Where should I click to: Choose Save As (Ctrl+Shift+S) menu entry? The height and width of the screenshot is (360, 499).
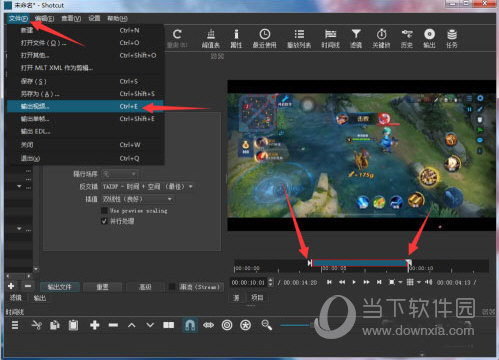click(85, 94)
